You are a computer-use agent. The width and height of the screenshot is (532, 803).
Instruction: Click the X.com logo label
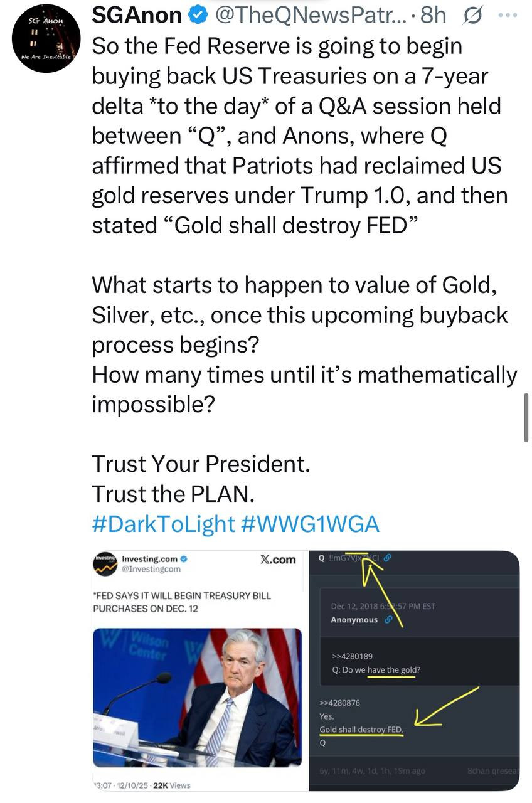[x=277, y=560]
